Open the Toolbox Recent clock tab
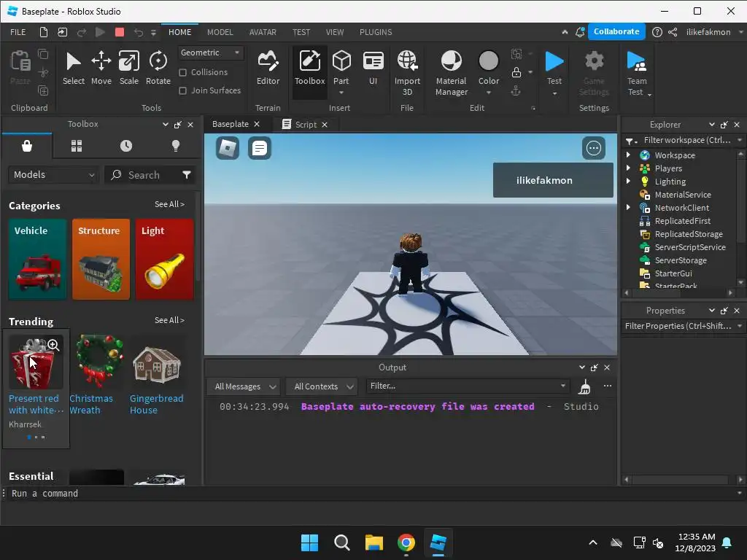The image size is (747, 560). (x=126, y=146)
